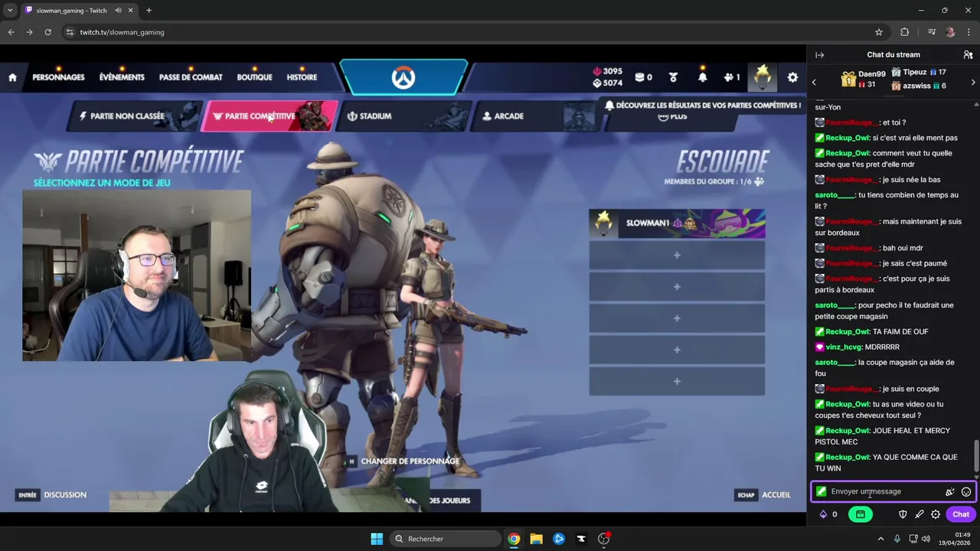Mute the slowman_gaming Twitch tab
Image resolution: width=980 pixels, height=551 pixels.
tap(119, 11)
